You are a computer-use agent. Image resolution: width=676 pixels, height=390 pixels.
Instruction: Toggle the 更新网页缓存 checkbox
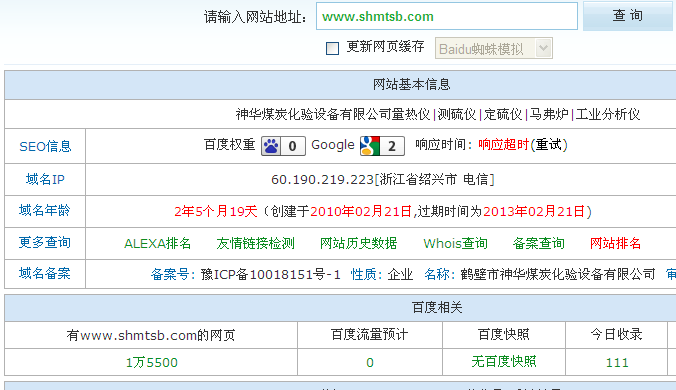coord(332,48)
